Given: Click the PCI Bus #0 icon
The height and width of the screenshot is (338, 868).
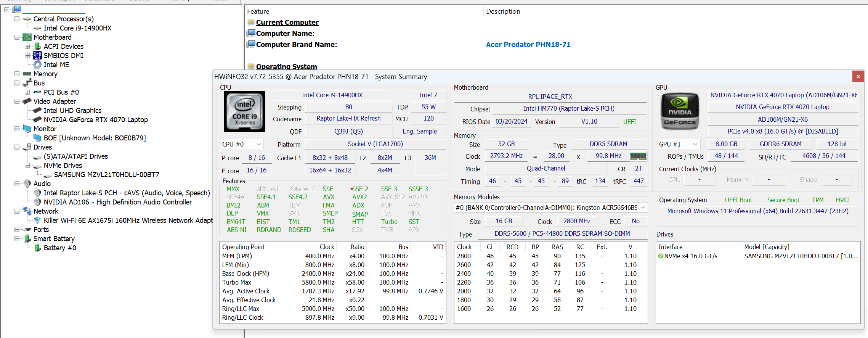Looking at the screenshot, I should coord(37,92).
